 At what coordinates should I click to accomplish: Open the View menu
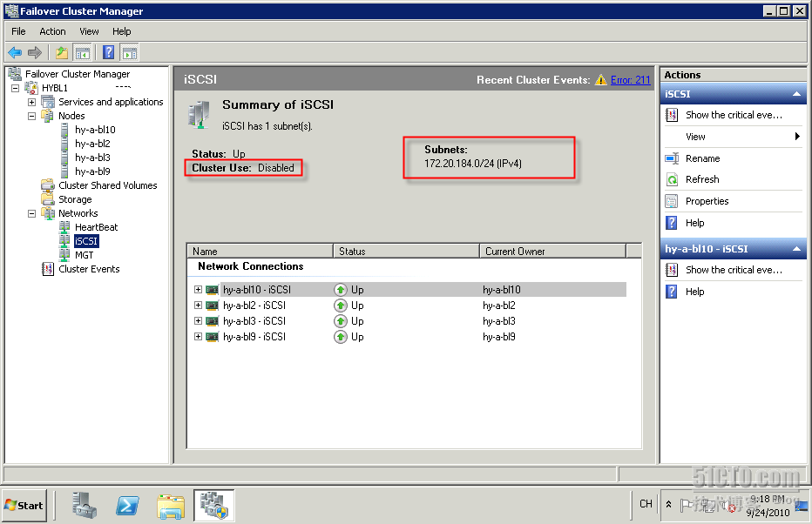[89, 31]
